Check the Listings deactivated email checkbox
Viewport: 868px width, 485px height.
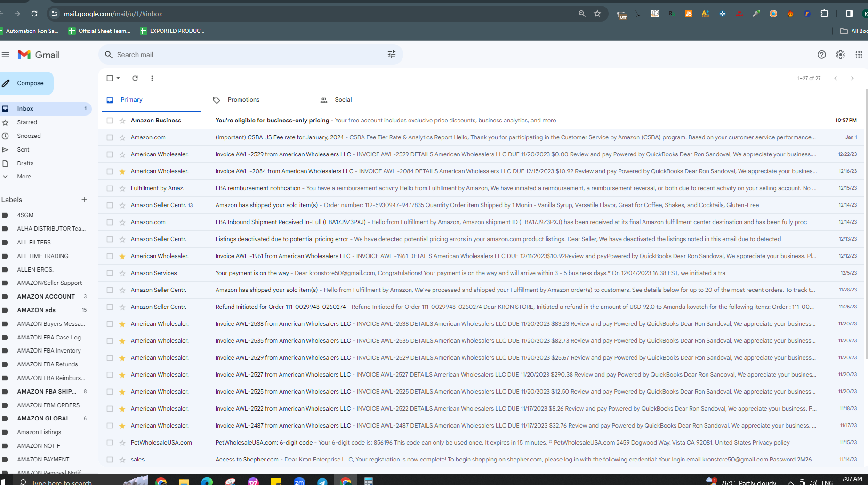[x=110, y=239]
